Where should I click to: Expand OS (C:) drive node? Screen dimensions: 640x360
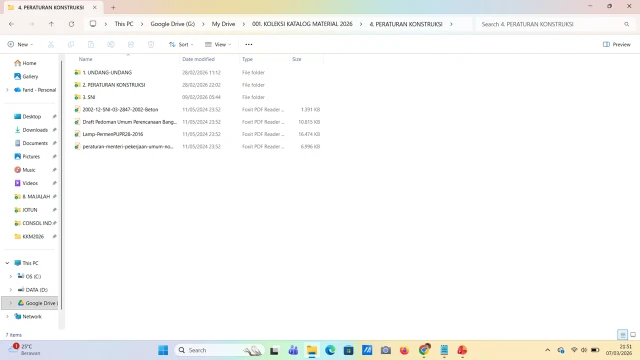coord(11,276)
